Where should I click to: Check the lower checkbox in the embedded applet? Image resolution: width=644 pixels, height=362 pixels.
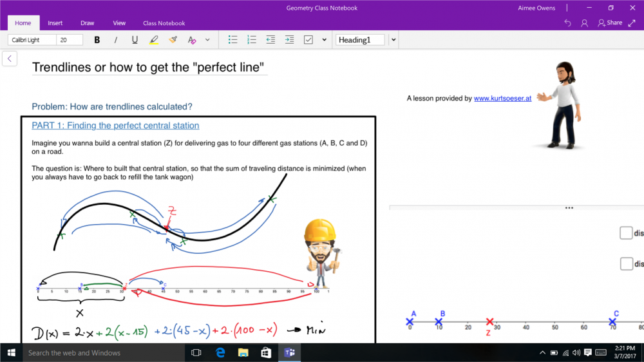tap(625, 263)
